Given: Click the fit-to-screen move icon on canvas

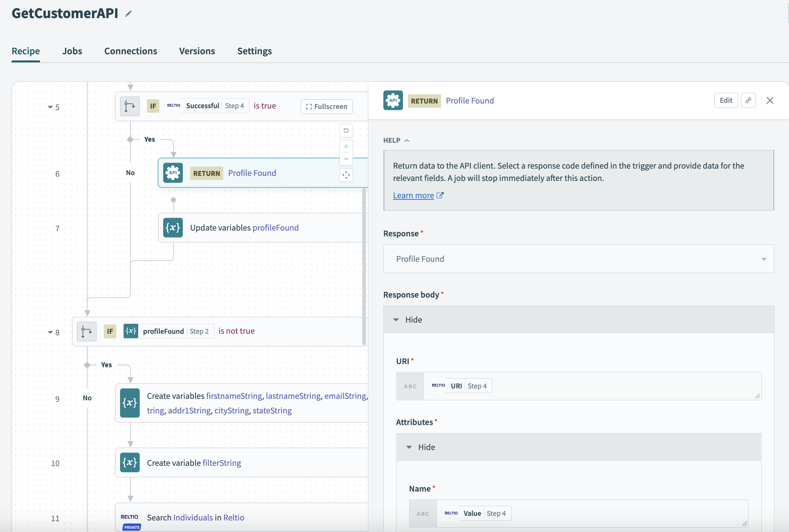Looking at the screenshot, I should (346, 175).
